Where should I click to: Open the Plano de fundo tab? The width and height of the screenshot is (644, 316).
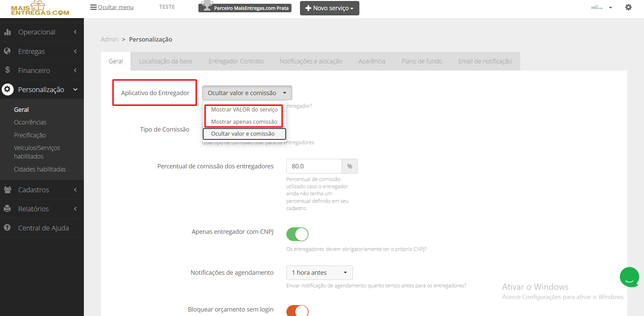422,61
